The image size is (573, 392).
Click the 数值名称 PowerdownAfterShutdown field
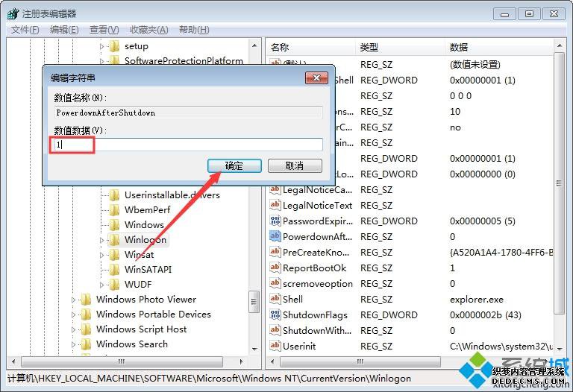[x=189, y=113]
